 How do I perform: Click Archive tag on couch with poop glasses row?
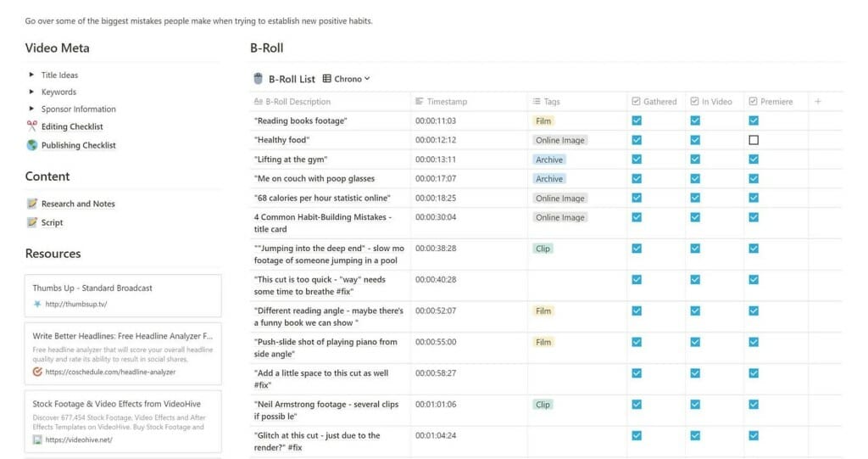[x=548, y=178]
